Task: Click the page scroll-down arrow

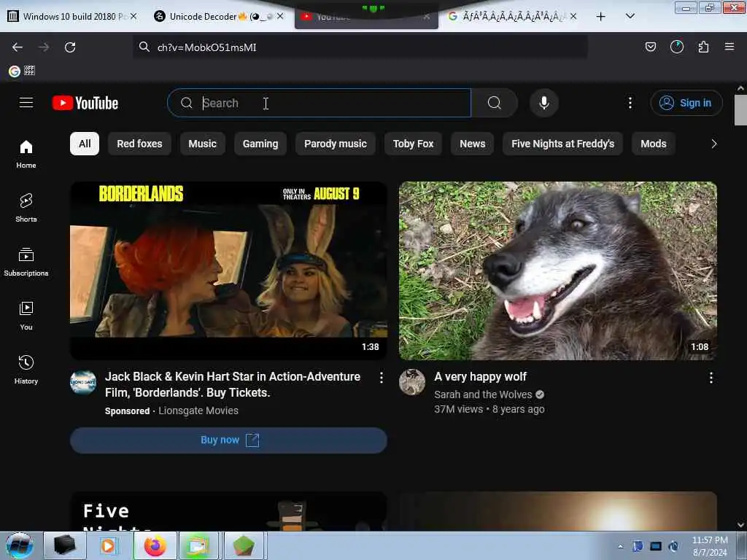Action: (740, 525)
